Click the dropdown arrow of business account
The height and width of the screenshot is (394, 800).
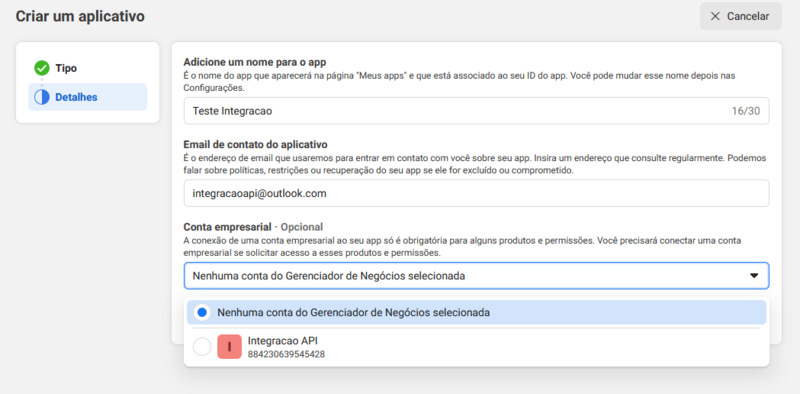[x=754, y=276]
